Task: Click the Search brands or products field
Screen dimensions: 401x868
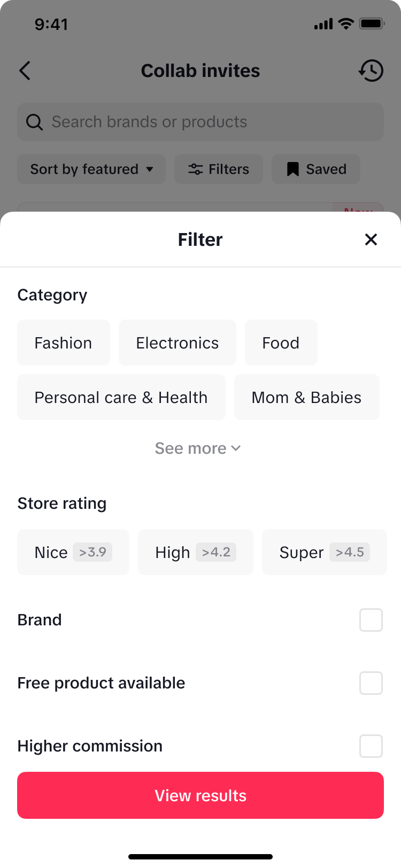Action: pos(209,122)
